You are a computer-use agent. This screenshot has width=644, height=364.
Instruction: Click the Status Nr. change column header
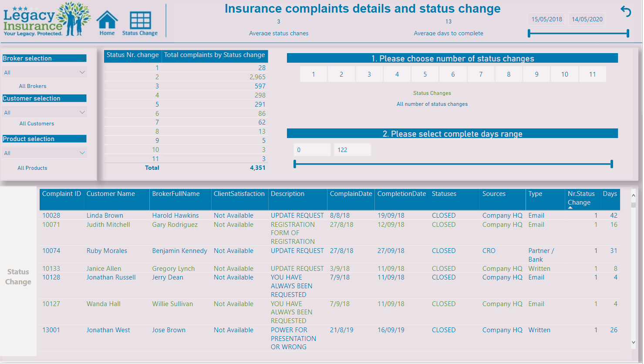[132, 55]
